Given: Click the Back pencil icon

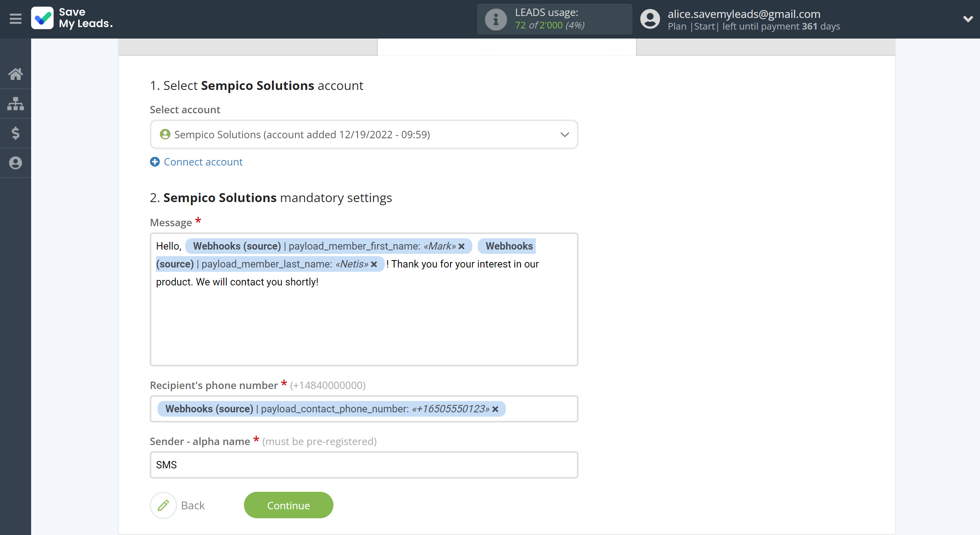Looking at the screenshot, I should coord(163,505).
